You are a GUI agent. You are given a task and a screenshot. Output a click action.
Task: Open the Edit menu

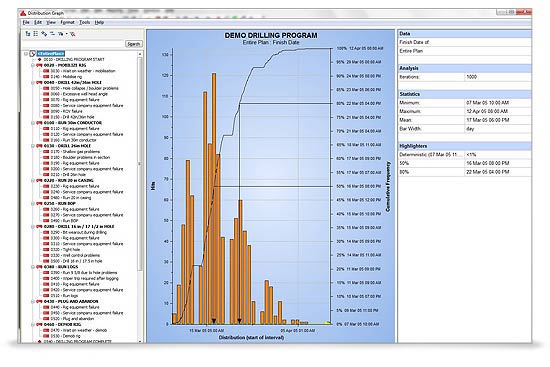coord(38,22)
